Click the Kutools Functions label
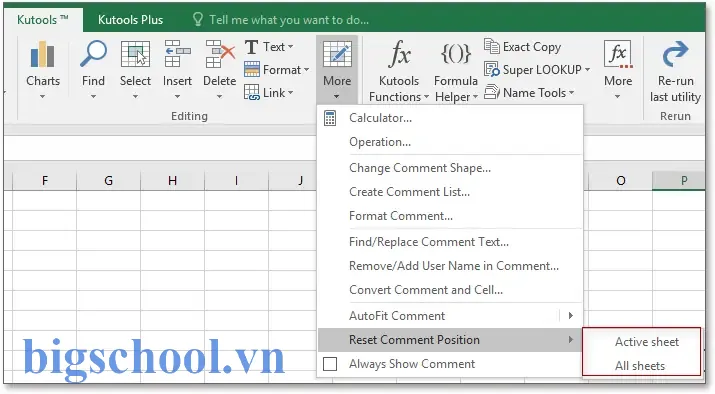Viewport: 715px width, 394px height. [x=396, y=88]
